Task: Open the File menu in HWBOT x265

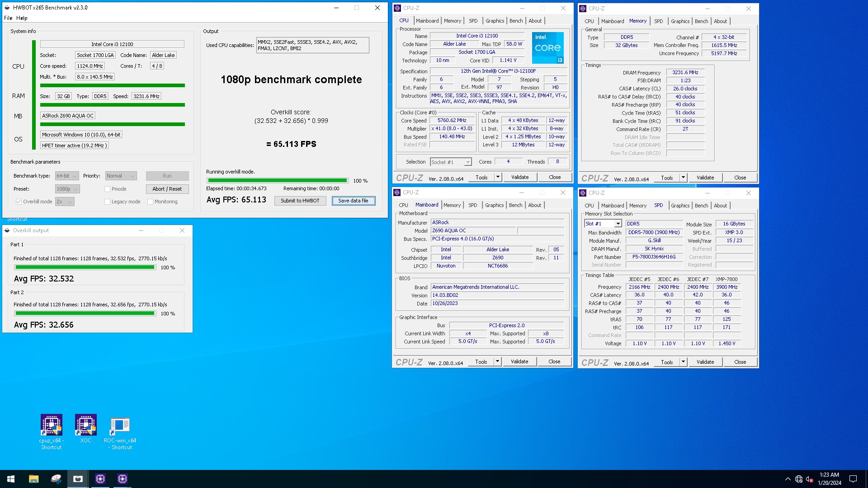Action: point(8,18)
